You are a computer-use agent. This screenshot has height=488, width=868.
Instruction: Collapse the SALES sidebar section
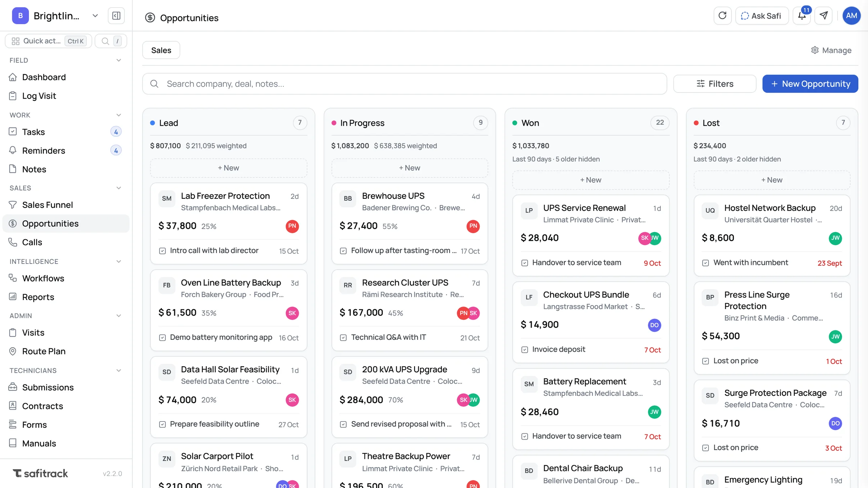click(119, 188)
